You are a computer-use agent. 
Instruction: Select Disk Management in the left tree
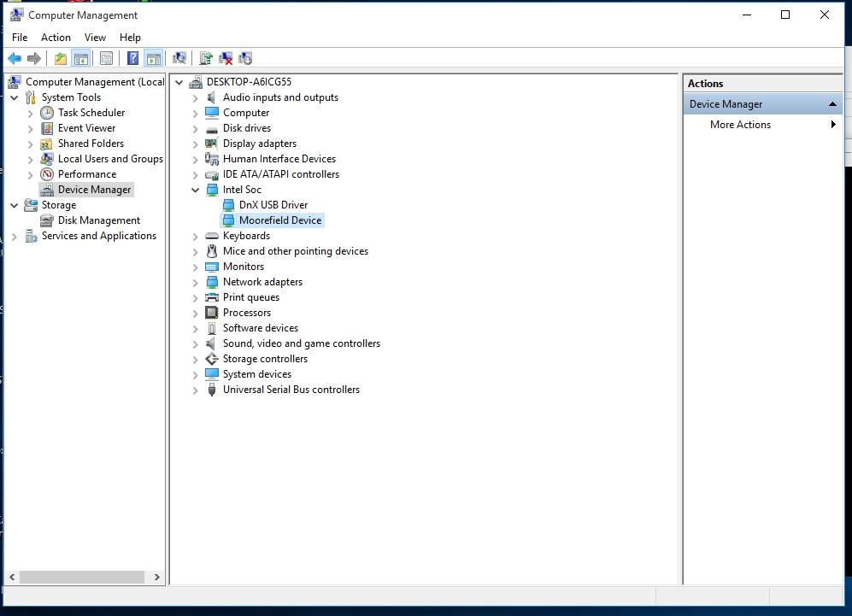[x=98, y=220]
